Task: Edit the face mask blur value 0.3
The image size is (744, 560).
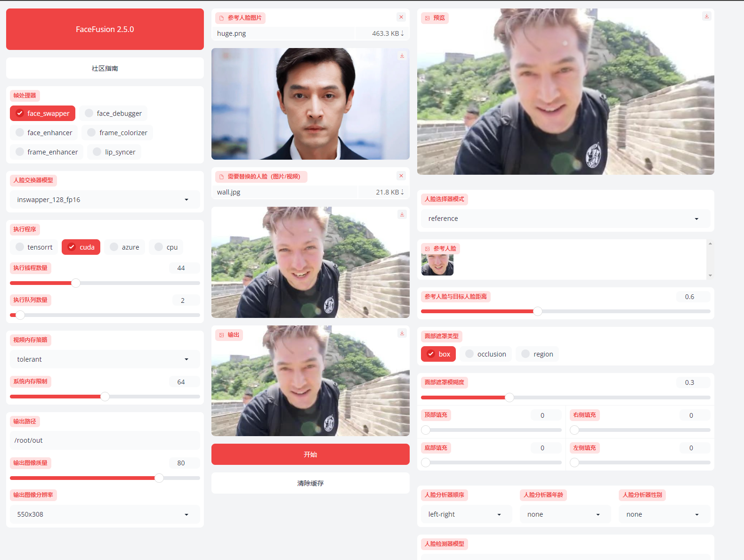Action: pos(693,382)
